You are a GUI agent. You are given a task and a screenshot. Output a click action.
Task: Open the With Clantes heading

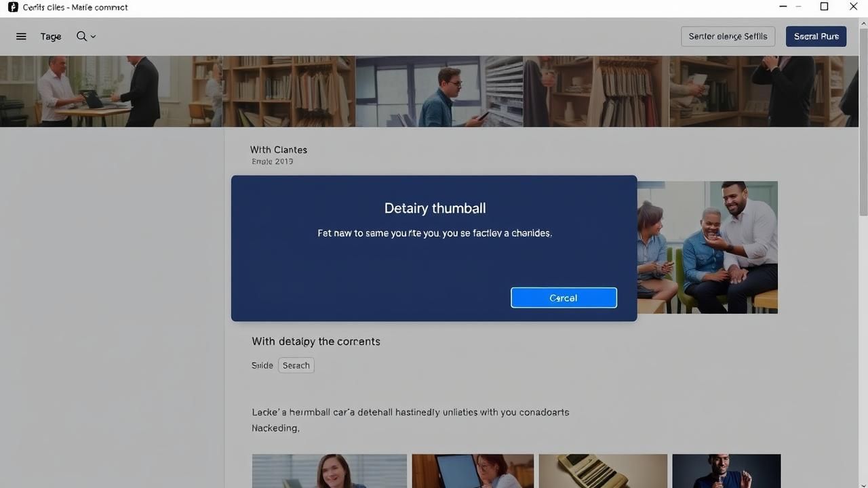[278, 150]
